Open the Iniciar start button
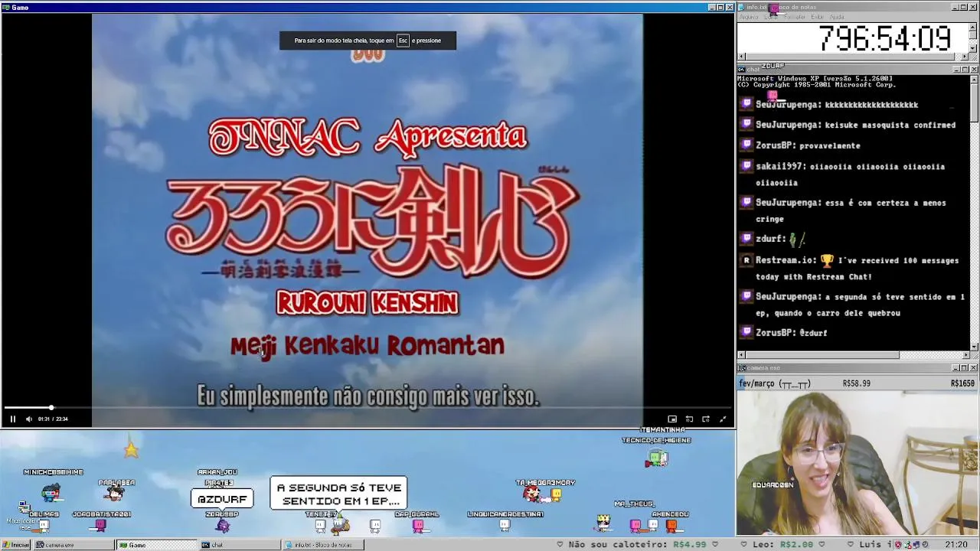 (x=15, y=545)
